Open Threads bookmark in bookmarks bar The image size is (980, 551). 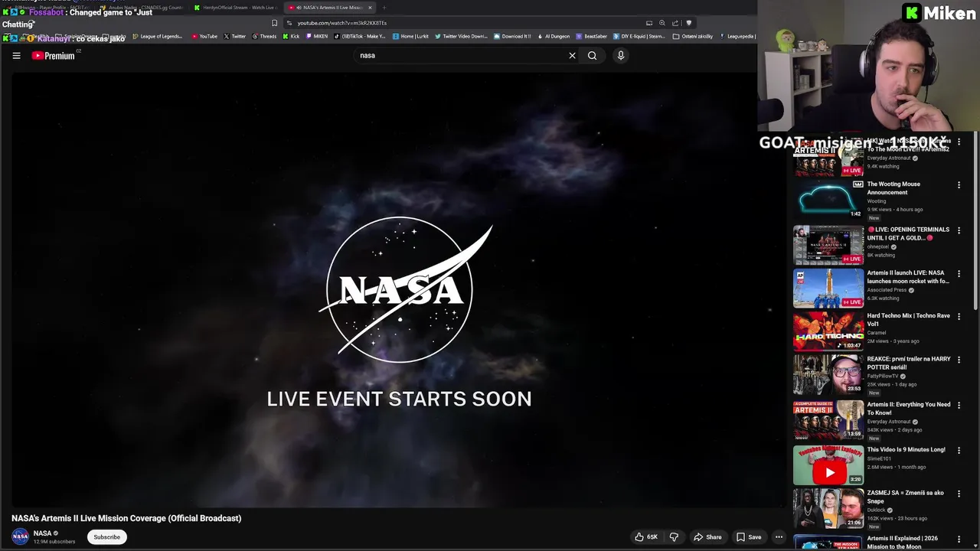tap(264, 36)
